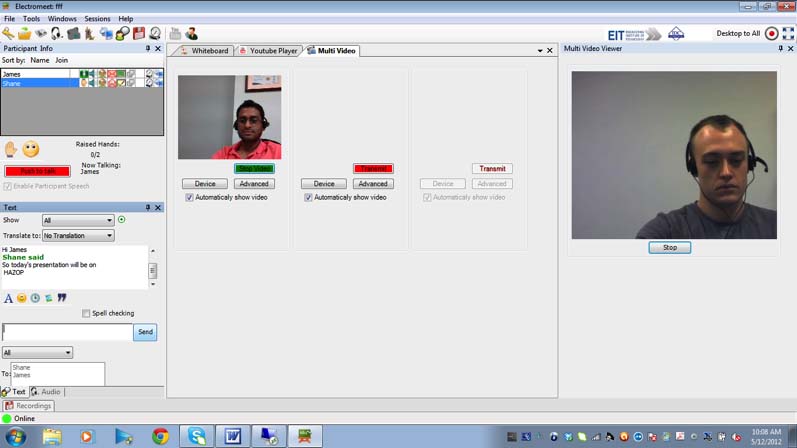Click the clock timestamp icon in the chat toolbar
This screenshot has height=448, width=797.
[x=35, y=298]
